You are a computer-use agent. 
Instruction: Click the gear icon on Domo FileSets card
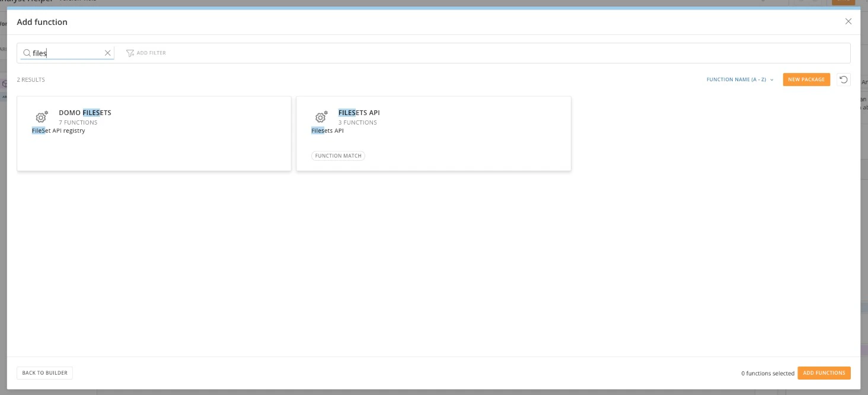click(x=42, y=117)
